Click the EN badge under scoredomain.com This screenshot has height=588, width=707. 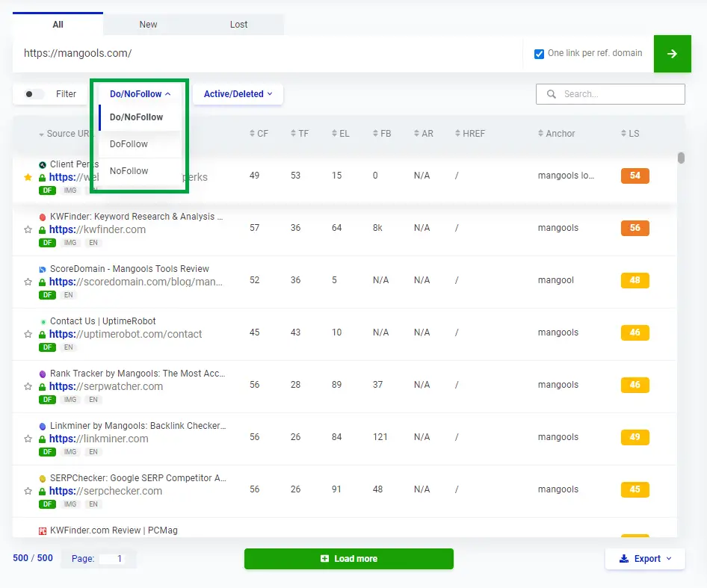tap(69, 295)
